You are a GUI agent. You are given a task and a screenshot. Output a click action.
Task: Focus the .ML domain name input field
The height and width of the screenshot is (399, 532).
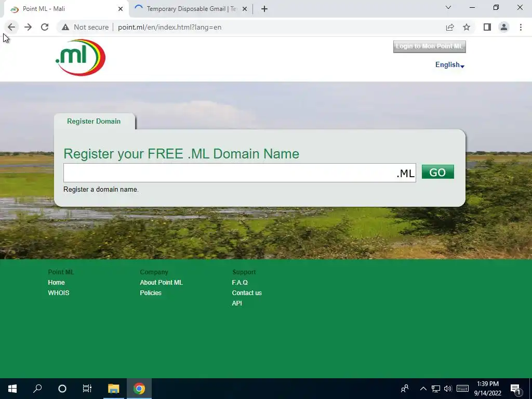[x=240, y=172]
